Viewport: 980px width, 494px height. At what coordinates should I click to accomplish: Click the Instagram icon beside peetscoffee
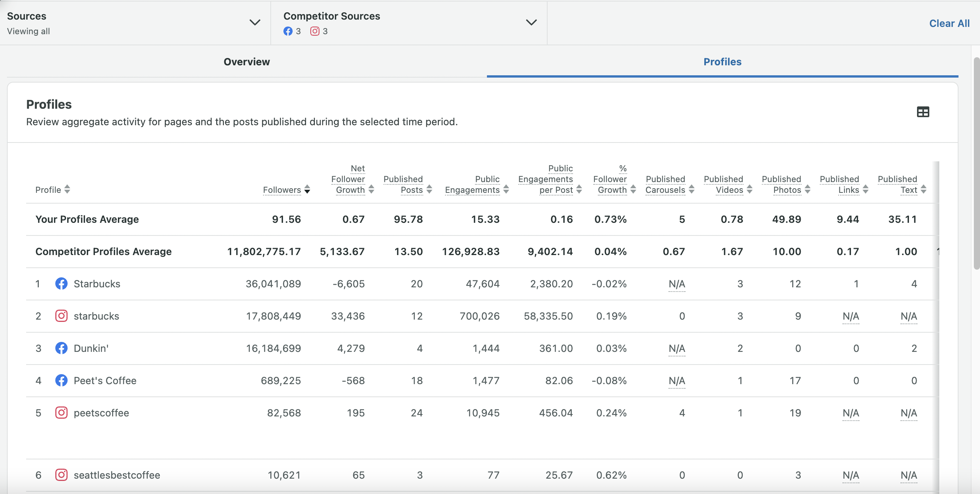point(61,413)
